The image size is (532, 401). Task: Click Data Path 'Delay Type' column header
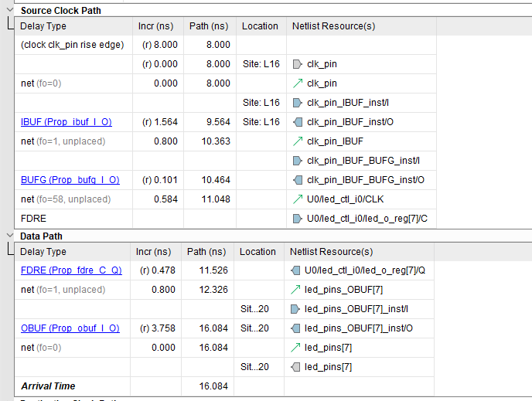coord(72,252)
